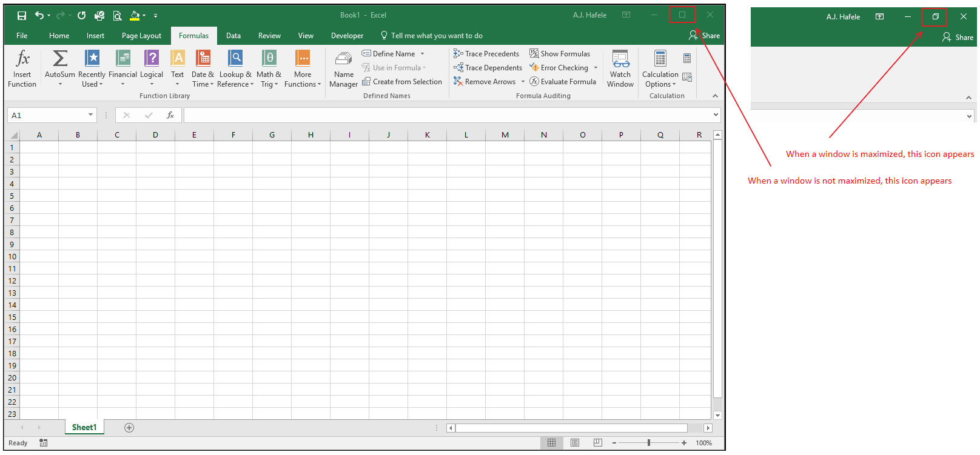The height and width of the screenshot is (455, 980).
Task: Open the Watch Window
Action: click(x=620, y=68)
